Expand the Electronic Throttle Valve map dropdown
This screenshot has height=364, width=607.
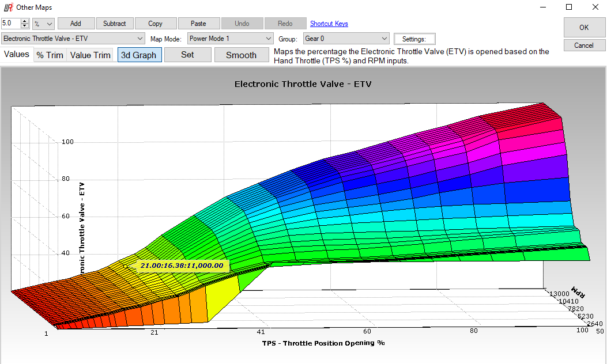[x=141, y=39]
